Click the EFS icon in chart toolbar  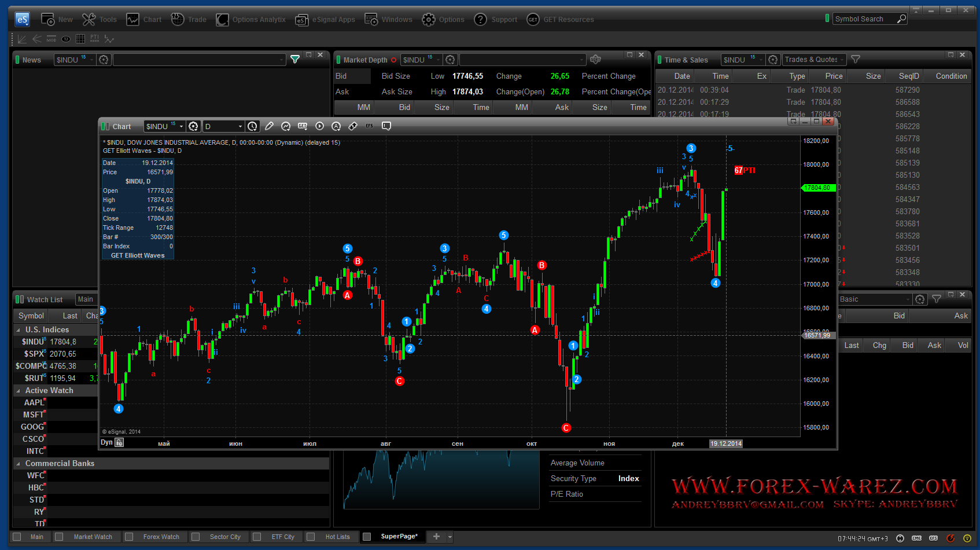370,126
